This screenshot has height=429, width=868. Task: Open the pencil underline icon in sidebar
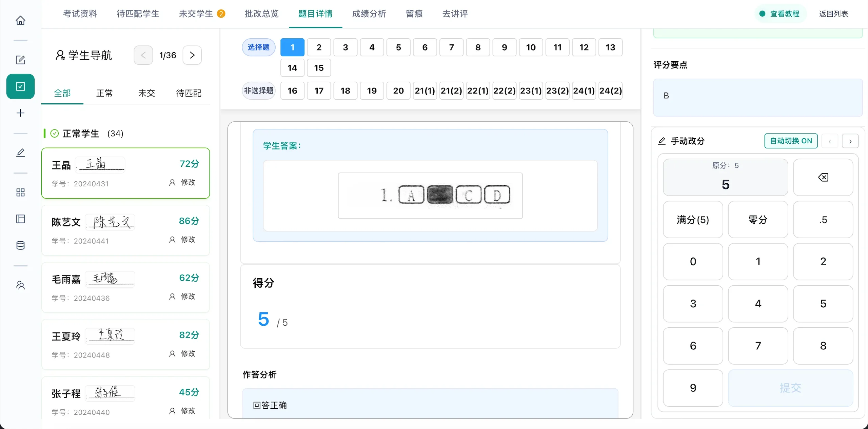(20, 153)
